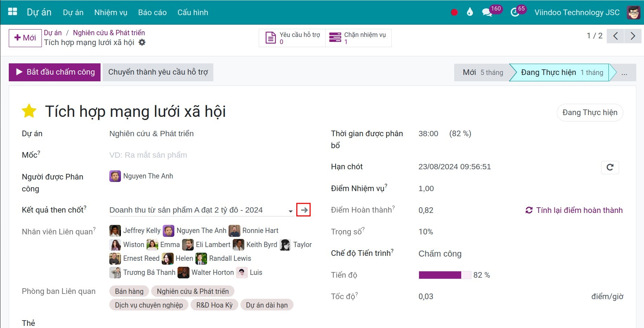Click Bắt đầu chấm công button
Image resolution: width=644 pixels, height=328 pixels.
click(x=54, y=72)
